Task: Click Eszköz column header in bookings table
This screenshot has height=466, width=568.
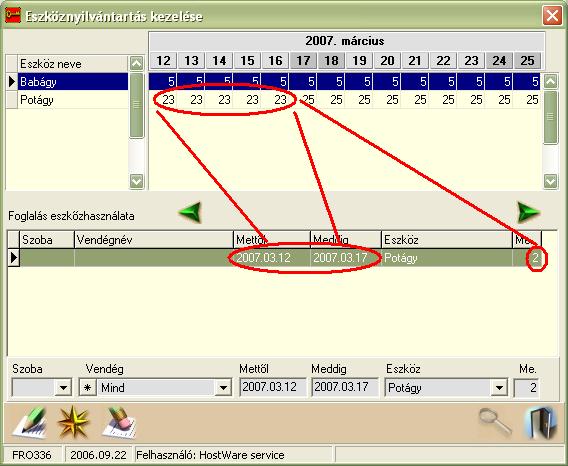Action: 447,240
